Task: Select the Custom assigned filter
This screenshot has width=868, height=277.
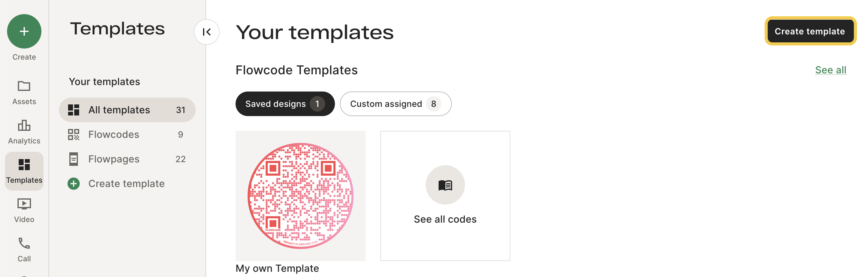Action: pos(396,104)
